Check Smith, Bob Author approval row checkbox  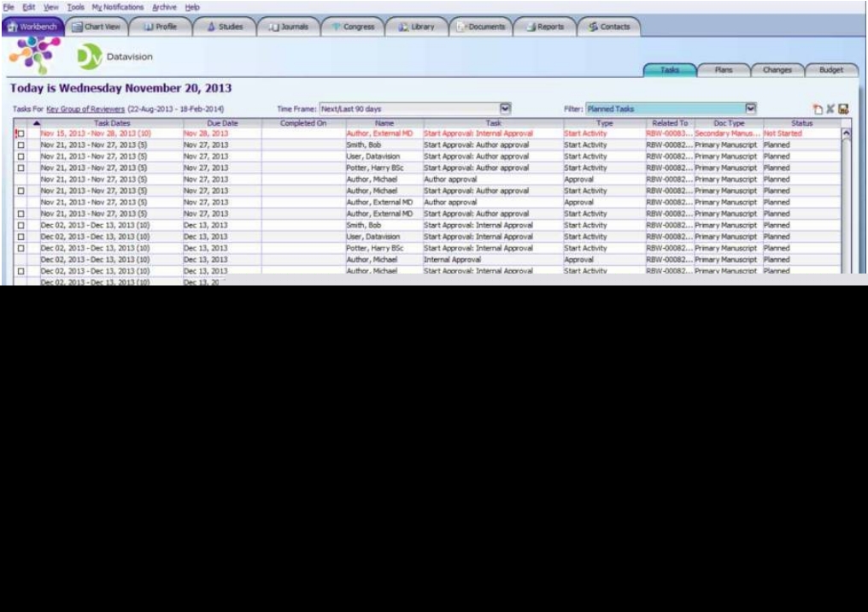[x=21, y=145]
